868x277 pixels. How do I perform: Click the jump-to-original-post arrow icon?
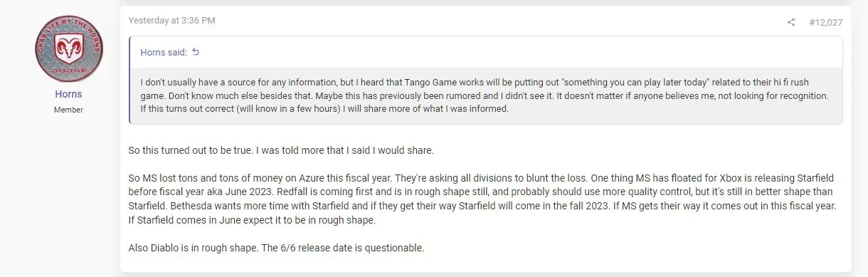(x=196, y=52)
